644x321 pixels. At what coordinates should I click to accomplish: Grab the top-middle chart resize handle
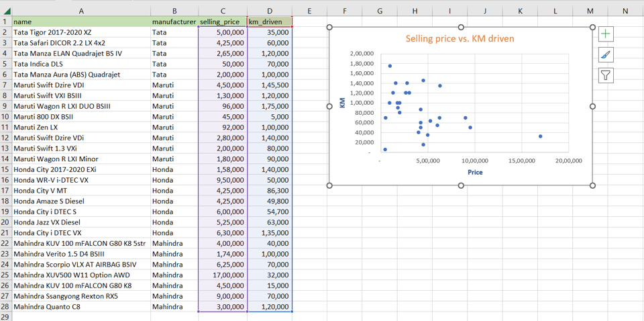tap(461, 27)
